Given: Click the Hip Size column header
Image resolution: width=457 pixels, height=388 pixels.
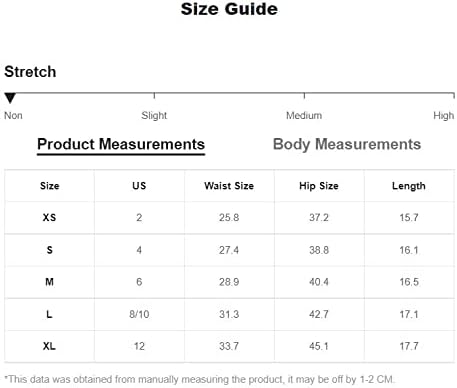Looking at the screenshot, I should point(319,186).
